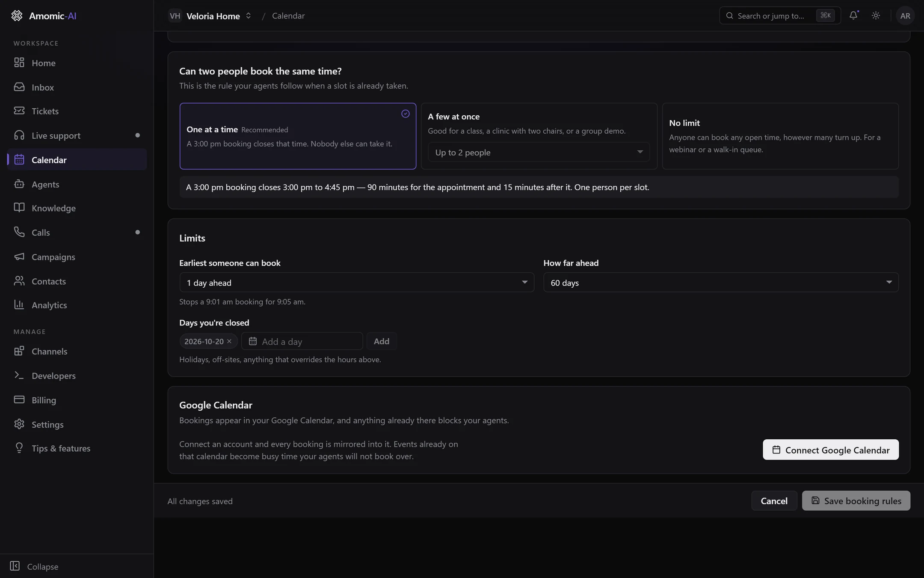The height and width of the screenshot is (578, 924).
Task: Open Earliest someone can book dropdown
Action: [x=357, y=283]
